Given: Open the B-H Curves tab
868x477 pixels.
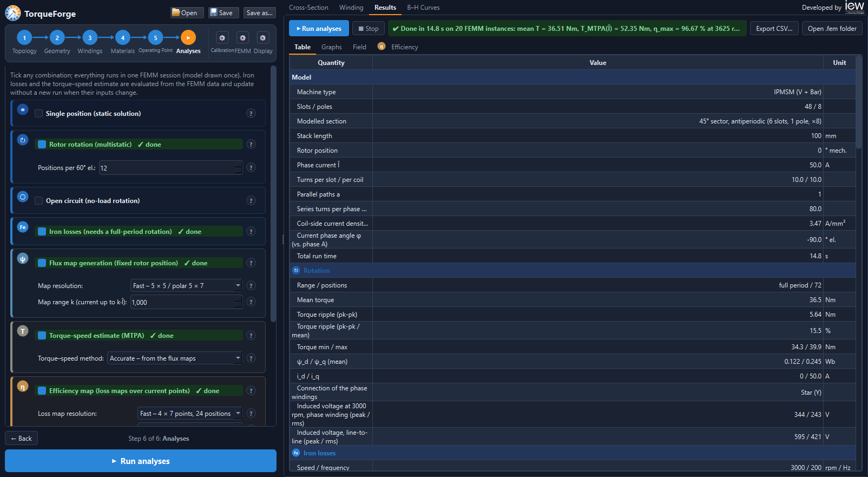Looking at the screenshot, I should point(423,8).
